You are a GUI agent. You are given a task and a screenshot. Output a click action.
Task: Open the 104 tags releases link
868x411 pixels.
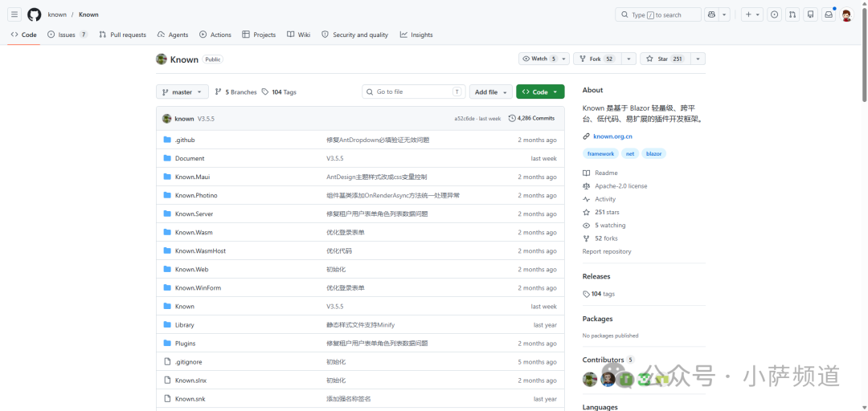[599, 295]
